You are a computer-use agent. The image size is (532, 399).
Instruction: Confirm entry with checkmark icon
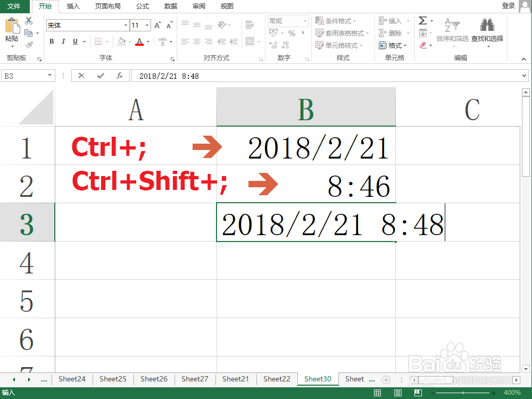[x=101, y=76]
